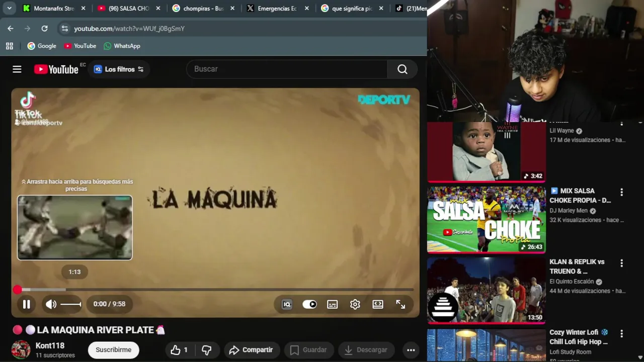Toggle the autoplay switch

tap(309, 304)
